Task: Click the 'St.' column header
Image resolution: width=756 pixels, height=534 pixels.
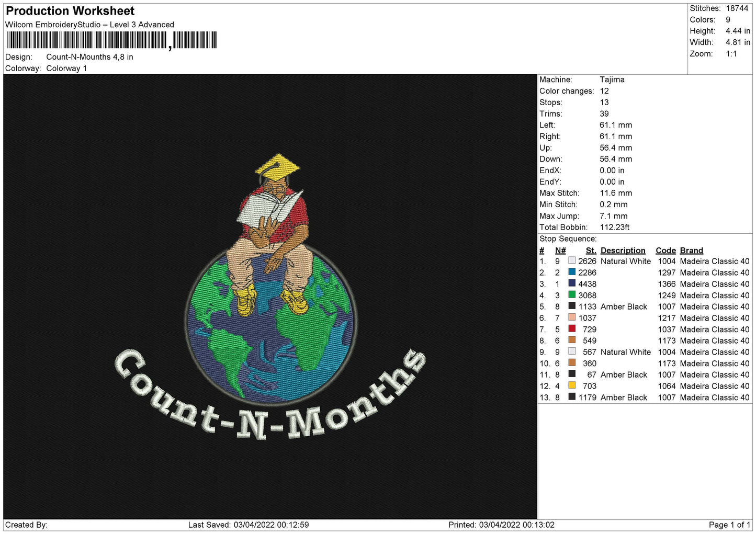Action: tap(591, 251)
